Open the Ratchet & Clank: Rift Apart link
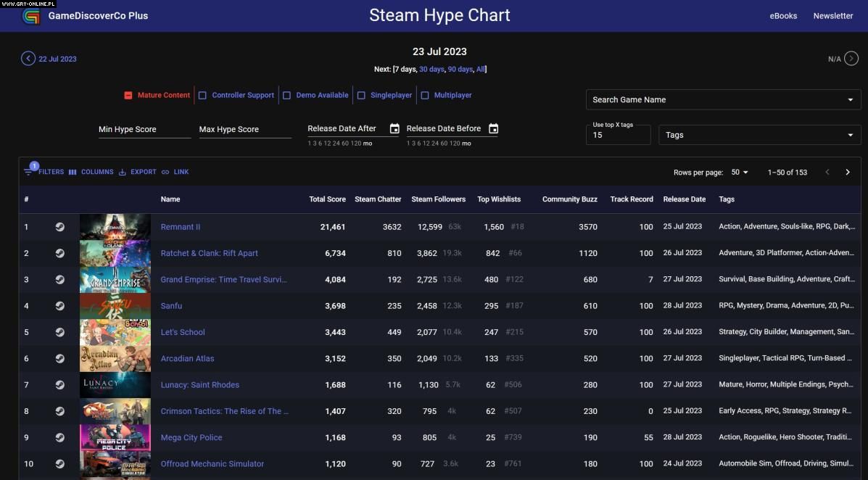The image size is (868, 480). pyautogui.click(x=209, y=253)
